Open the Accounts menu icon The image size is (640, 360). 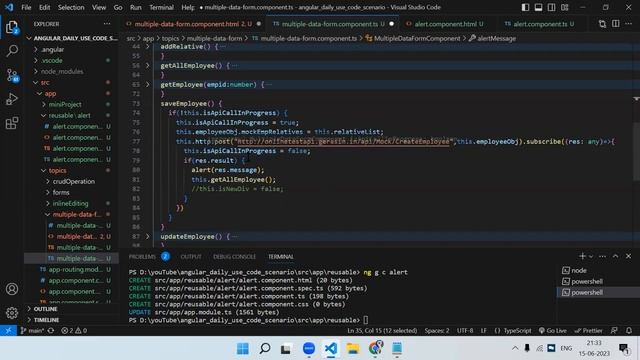tap(12, 289)
